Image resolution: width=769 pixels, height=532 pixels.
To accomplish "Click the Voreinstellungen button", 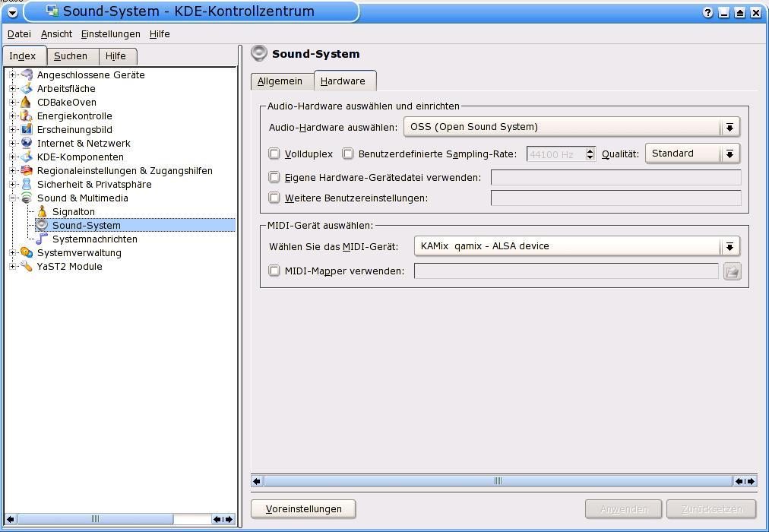I will point(303,509).
